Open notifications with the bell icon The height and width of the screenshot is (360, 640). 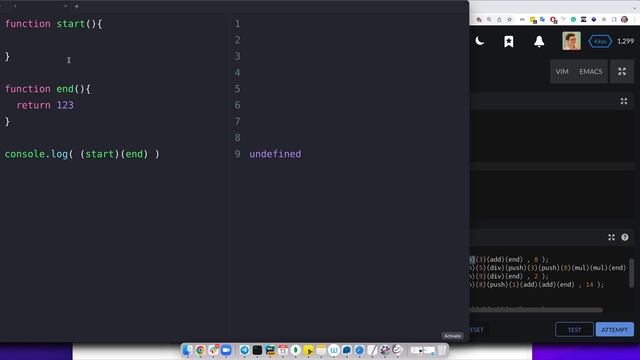(x=539, y=41)
